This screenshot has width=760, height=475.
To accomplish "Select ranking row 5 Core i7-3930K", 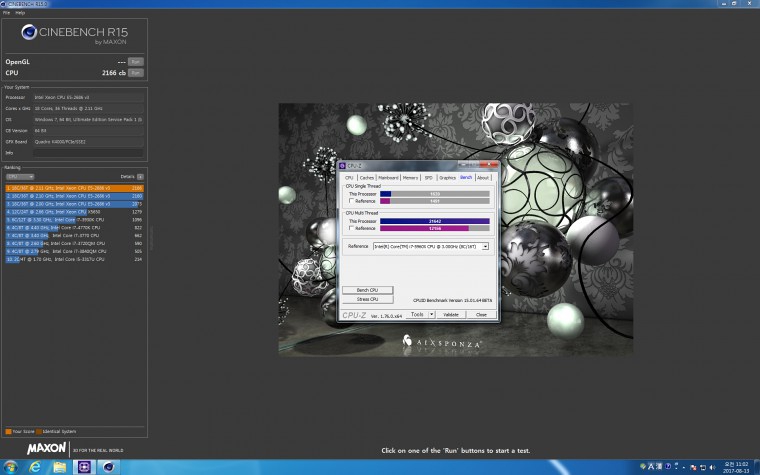I will [x=75, y=220].
